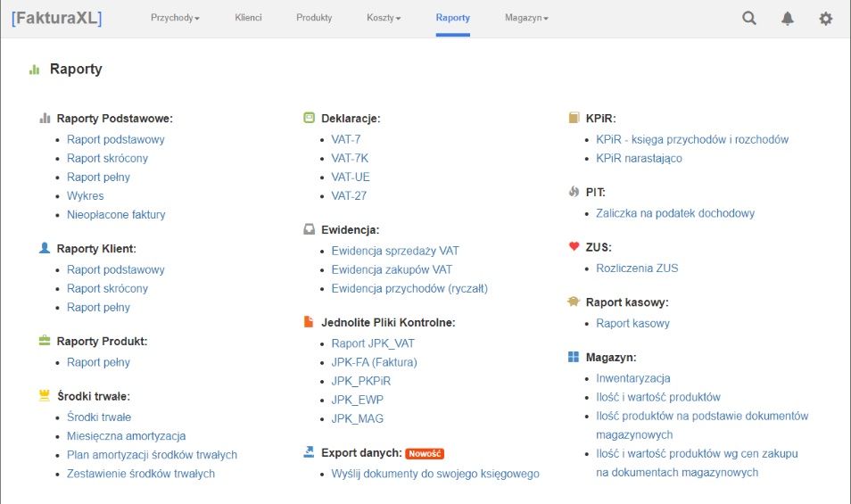Open the VAT-7 declaration link
Viewport: 851px width, 504px height.
click(x=346, y=139)
